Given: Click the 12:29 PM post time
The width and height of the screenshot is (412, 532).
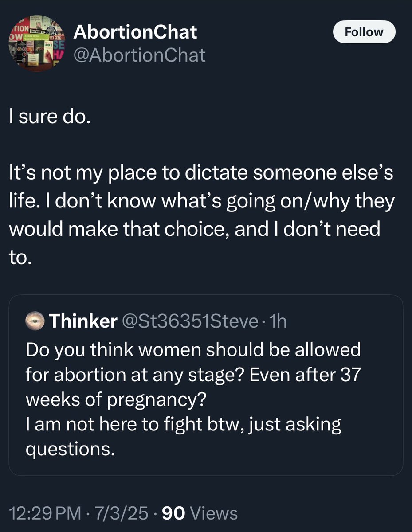Looking at the screenshot, I should coord(45,514).
